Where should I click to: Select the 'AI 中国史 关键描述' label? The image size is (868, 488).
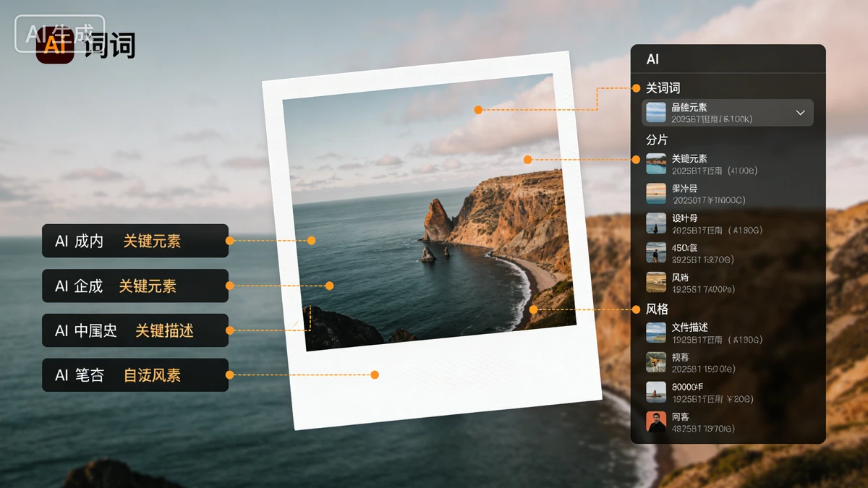coord(135,330)
